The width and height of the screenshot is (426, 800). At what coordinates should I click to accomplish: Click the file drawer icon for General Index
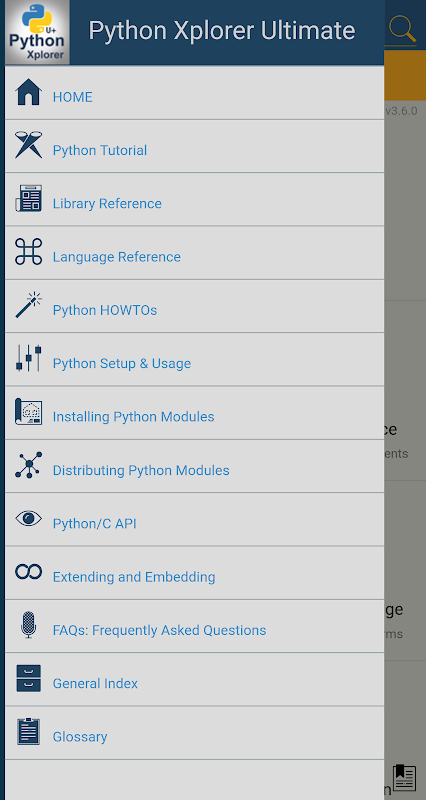tap(29, 678)
